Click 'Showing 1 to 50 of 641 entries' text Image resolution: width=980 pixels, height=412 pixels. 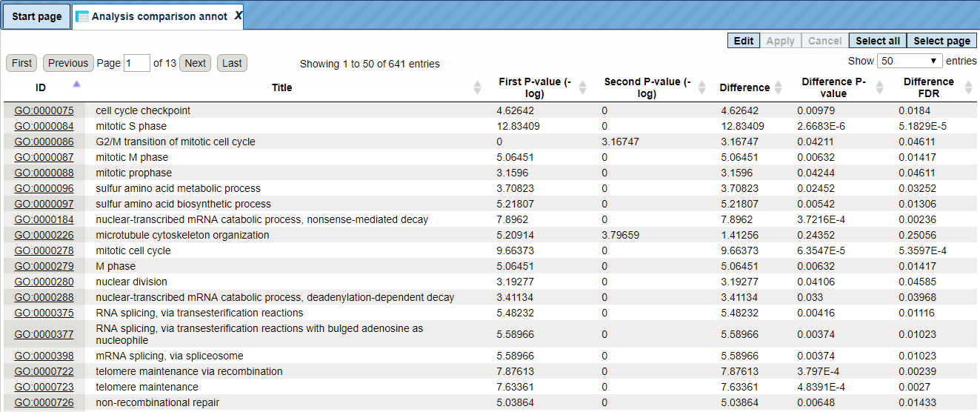click(x=370, y=64)
